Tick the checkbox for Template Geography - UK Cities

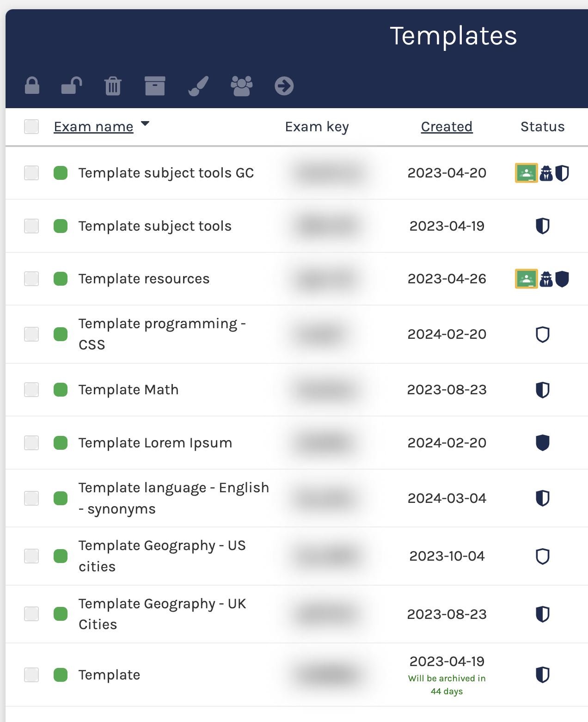(x=31, y=614)
